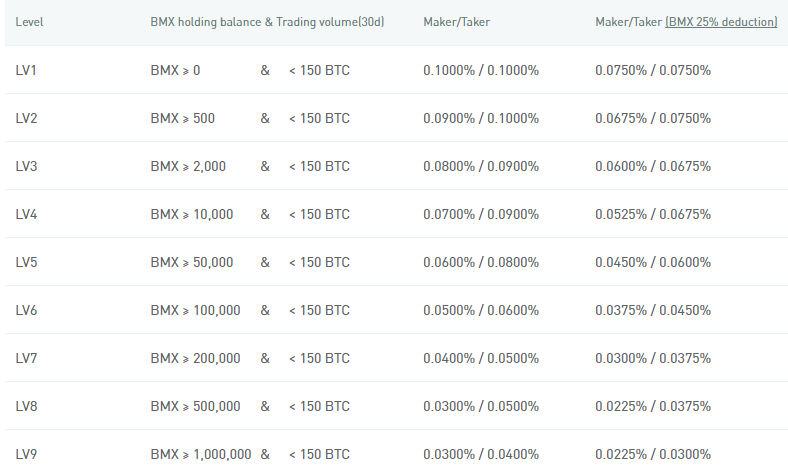Click the 0.0400% / 0.0500% fee in LV7
Screen dimensions: 788x476
481,358
